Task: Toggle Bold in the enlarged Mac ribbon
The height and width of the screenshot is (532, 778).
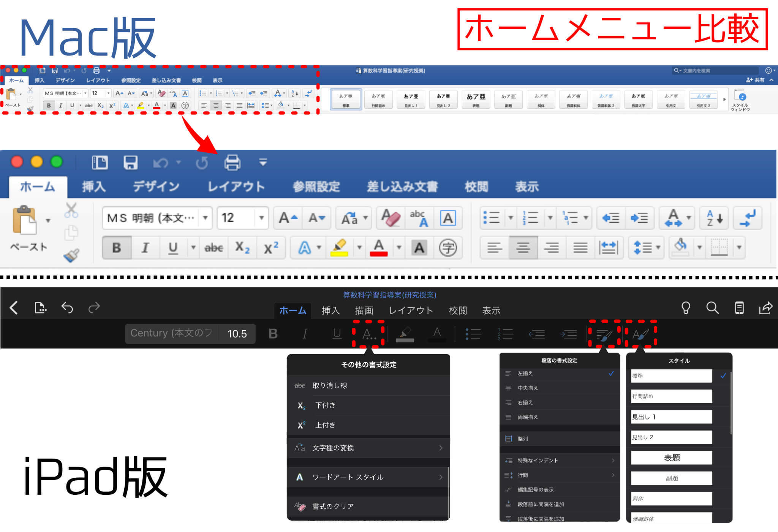Action: pyautogui.click(x=117, y=248)
